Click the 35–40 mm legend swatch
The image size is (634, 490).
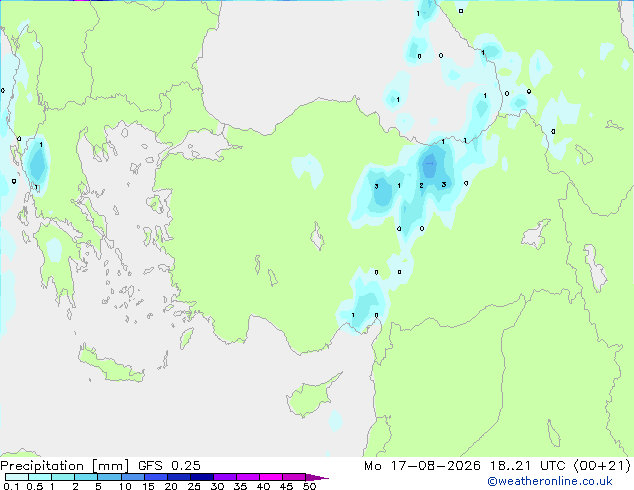tap(247, 477)
